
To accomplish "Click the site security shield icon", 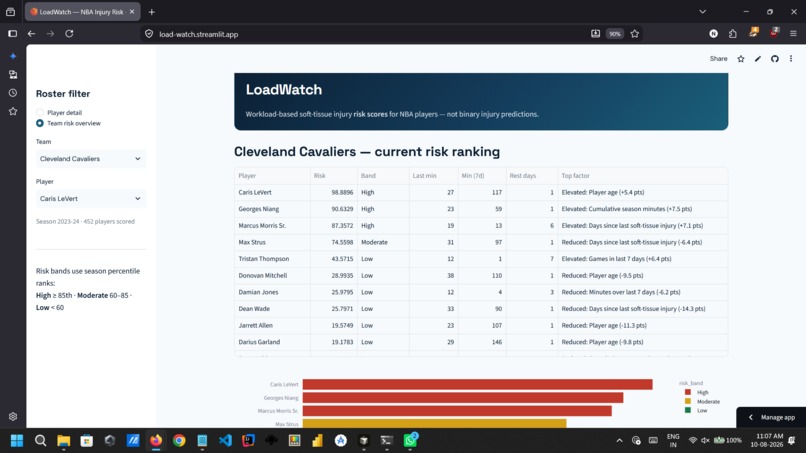I will pyautogui.click(x=149, y=34).
